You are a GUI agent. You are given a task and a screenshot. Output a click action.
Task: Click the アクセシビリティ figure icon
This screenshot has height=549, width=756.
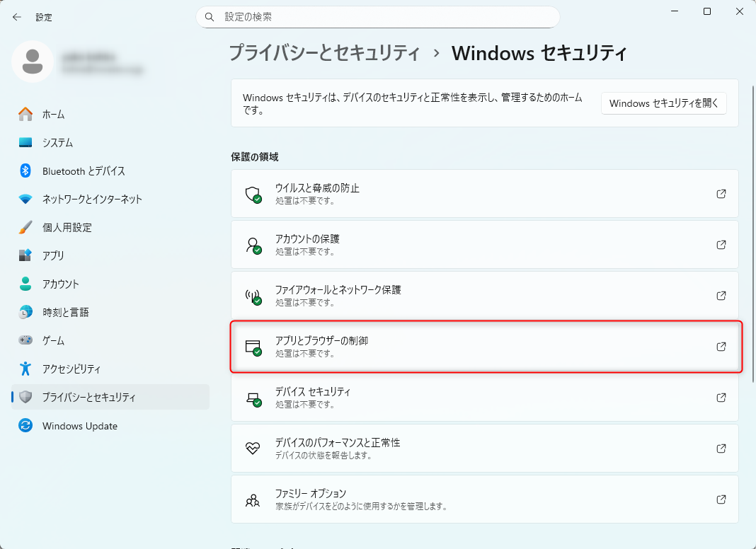[25, 369]
